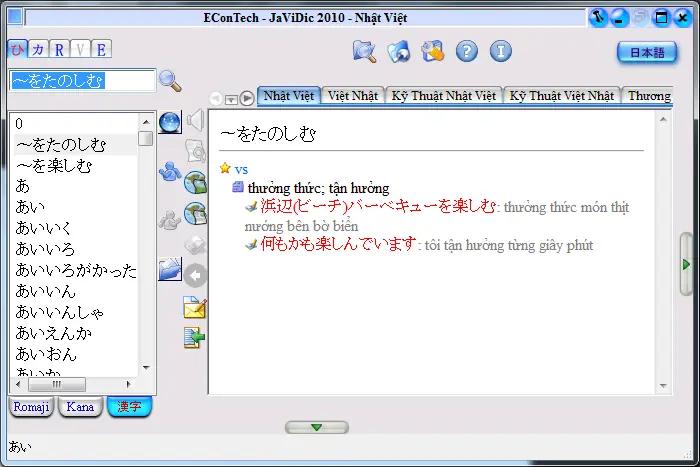Click the 日本語 language button
Viewport: 700px width, 467px height.
pos(647,53)
